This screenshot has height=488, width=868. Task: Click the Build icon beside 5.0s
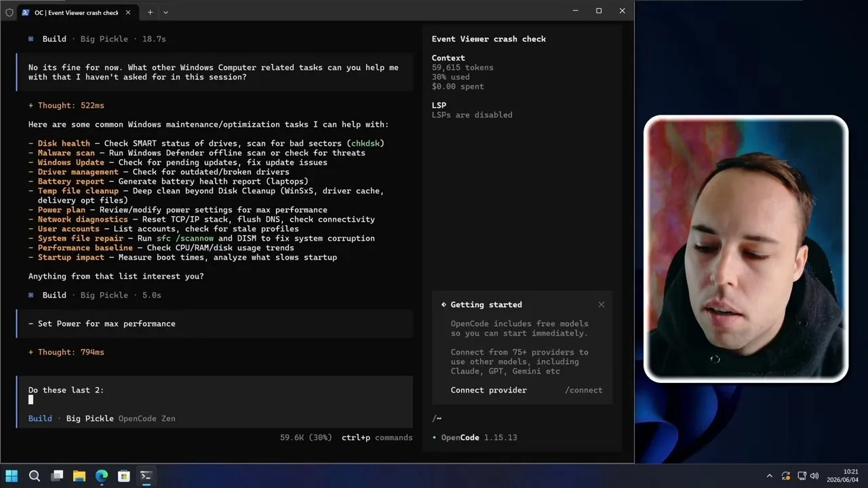[x=31, y=295]
